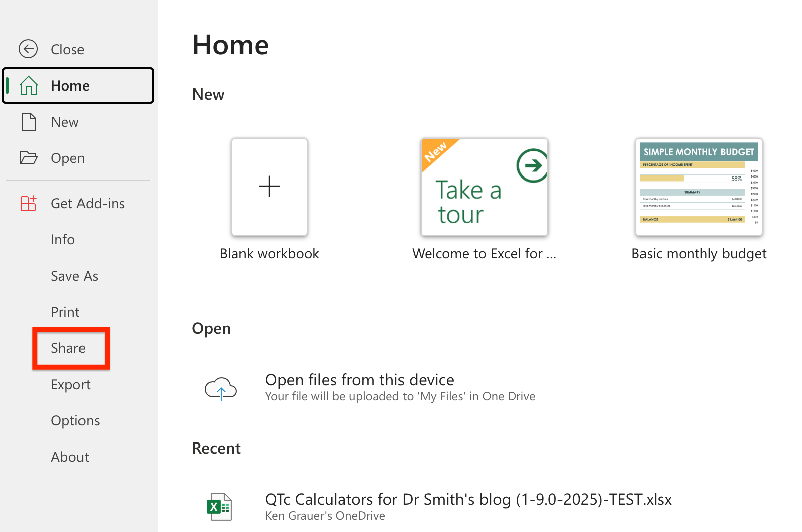The width and height of the screenshot is (802, 532).
Task: Click Open files from this device
Action: 359,380
